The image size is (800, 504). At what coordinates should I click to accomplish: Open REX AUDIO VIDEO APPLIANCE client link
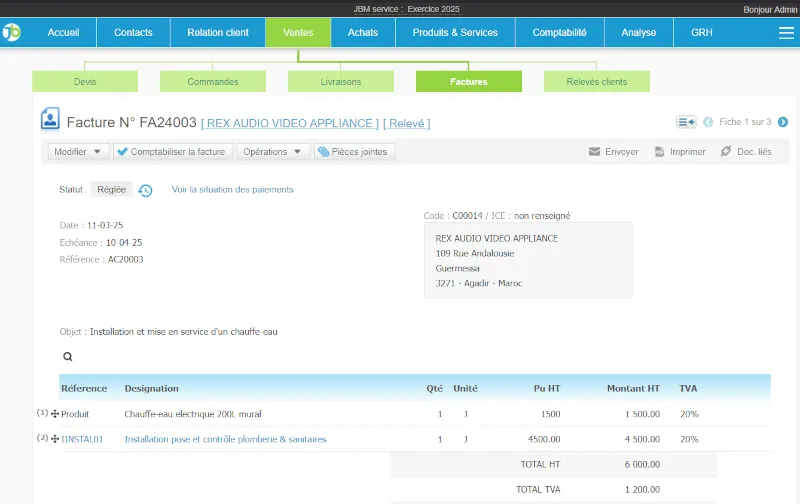tap(290, 123)
